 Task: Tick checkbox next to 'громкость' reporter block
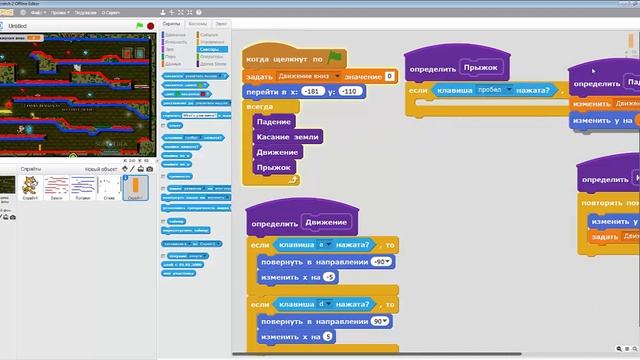point(163,176)
